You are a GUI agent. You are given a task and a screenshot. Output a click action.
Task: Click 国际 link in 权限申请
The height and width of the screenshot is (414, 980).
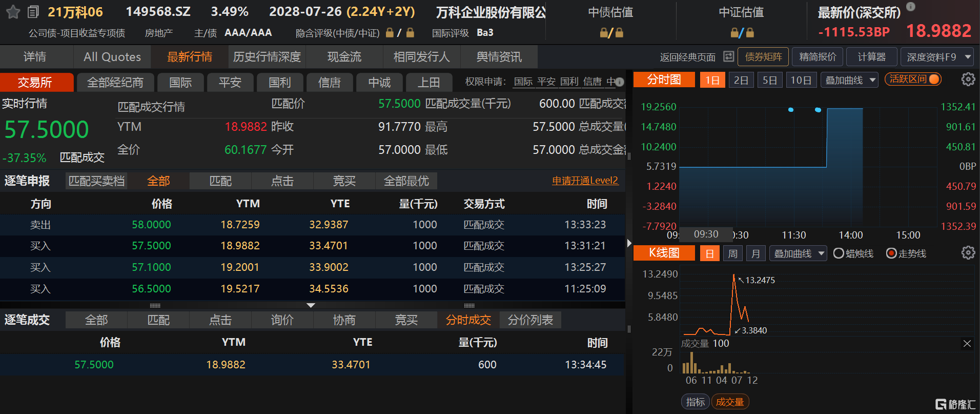523,82
